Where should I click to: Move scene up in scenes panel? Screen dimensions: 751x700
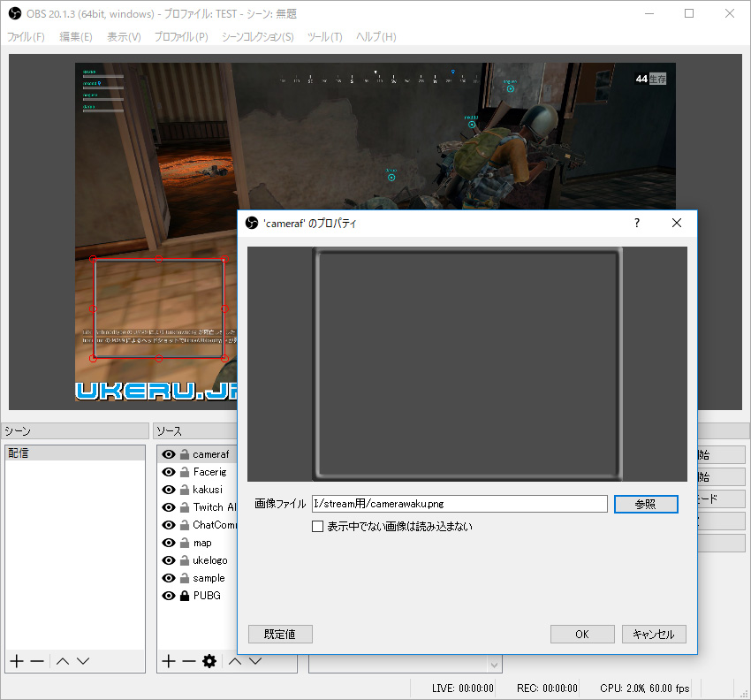[x=63, y=661]
